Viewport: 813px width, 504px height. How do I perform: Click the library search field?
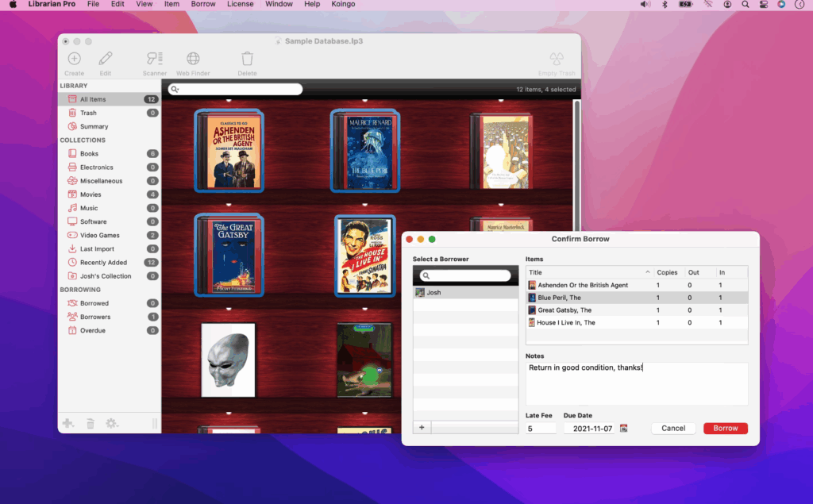tap(234, 89)
